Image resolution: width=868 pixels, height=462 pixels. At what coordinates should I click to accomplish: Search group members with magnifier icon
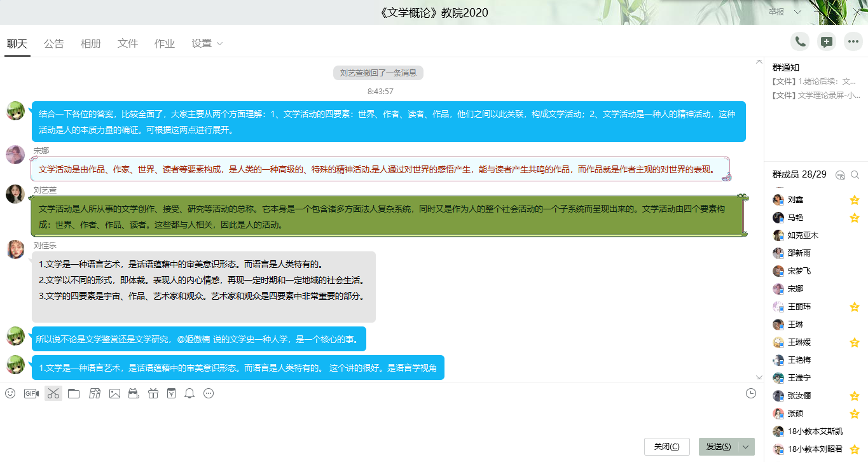(x=855, y=175)
